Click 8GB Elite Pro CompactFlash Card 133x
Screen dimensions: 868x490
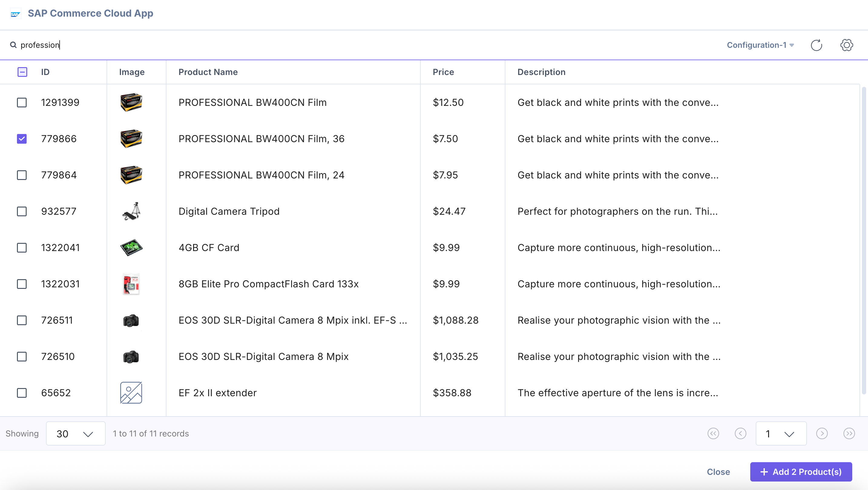point(268,284)
